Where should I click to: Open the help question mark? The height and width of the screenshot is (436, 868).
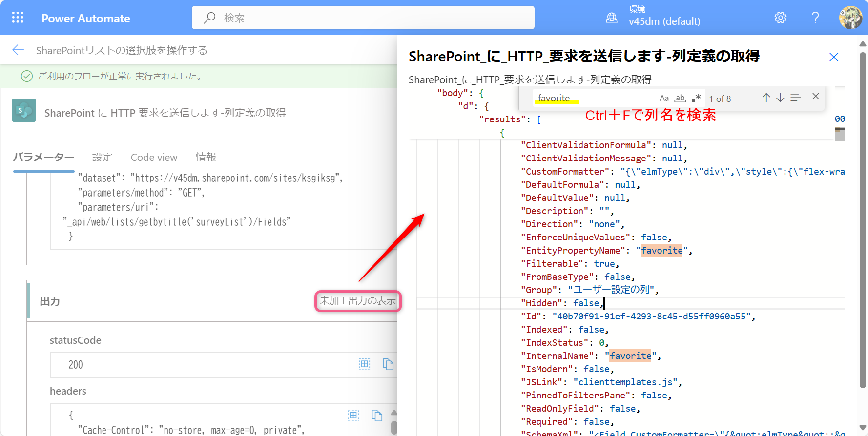815,18
